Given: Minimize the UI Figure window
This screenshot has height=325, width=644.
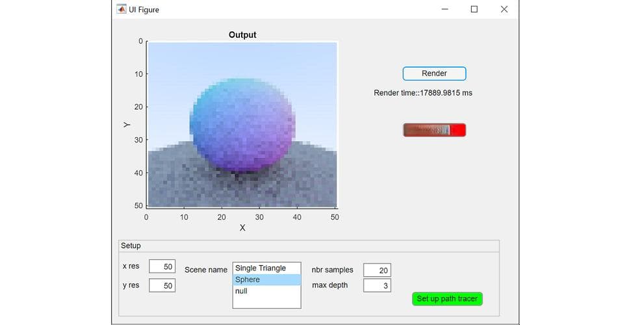Looking at the screenshot, I should (444, 9).
